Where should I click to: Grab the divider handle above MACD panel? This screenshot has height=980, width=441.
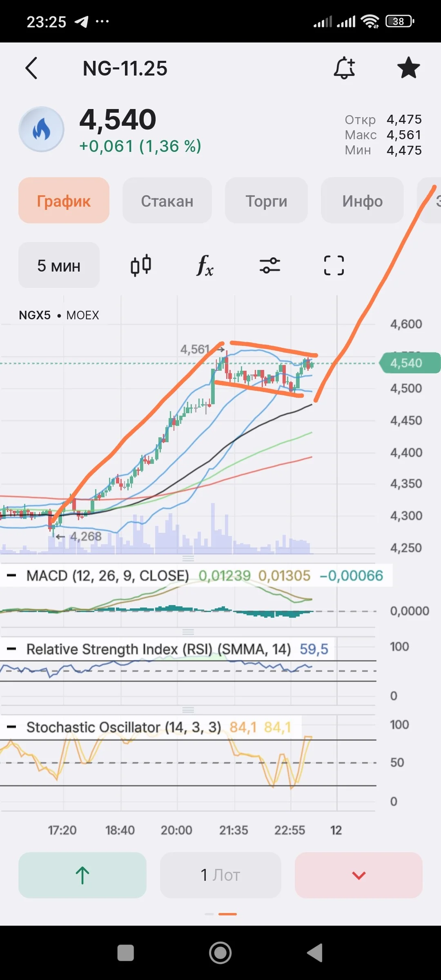188,559
